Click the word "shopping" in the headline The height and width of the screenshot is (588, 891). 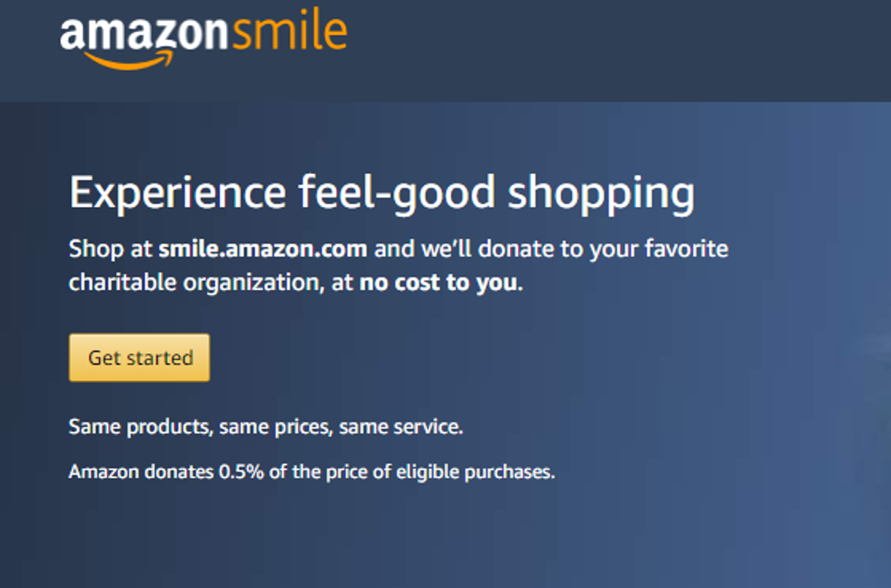click(x=601, y=194)
